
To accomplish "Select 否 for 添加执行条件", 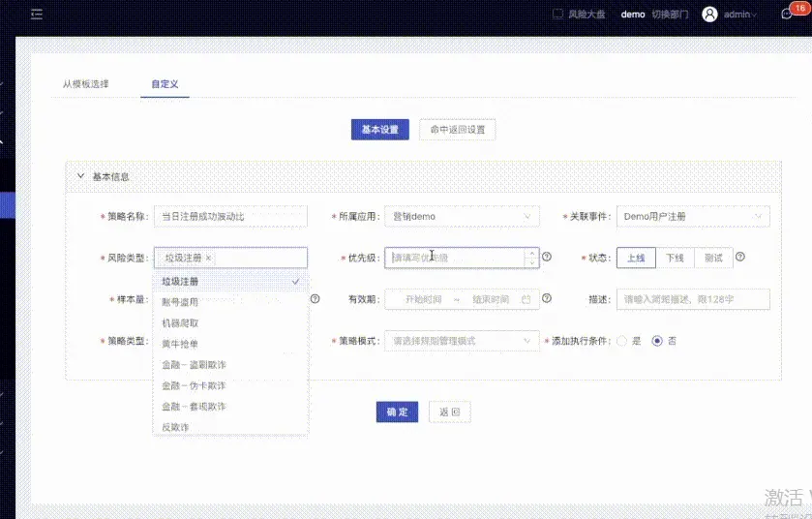I will pyautogui.click(x=657, y=341).
